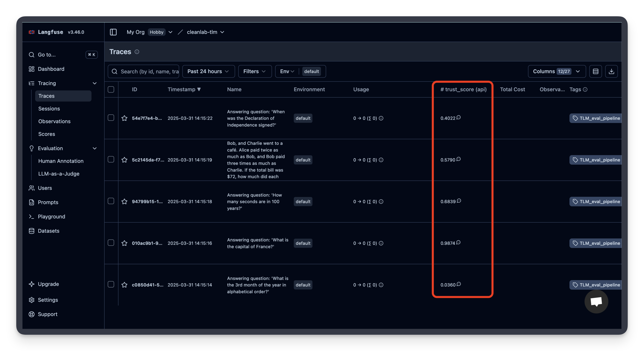Open the row-height adjustment icon
Screen dimensions: 644x351
pyautogui.click(x=596, y=71)
